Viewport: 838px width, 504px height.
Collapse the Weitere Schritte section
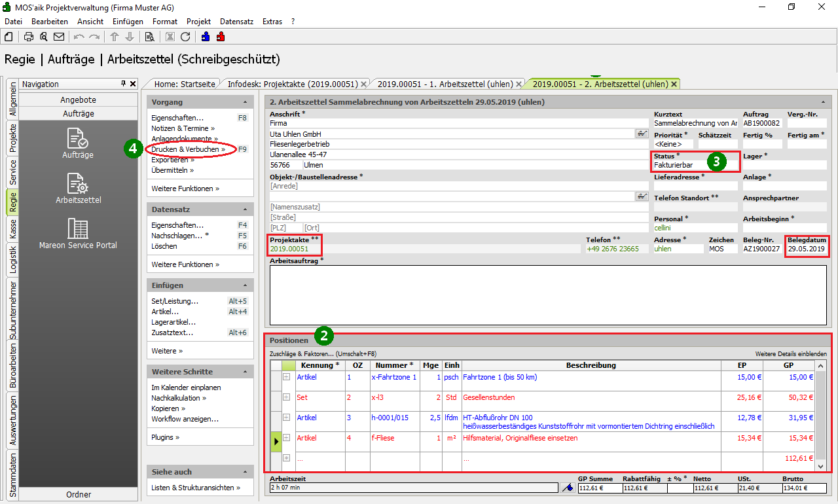pyautogui.click(x=244, y=372)
